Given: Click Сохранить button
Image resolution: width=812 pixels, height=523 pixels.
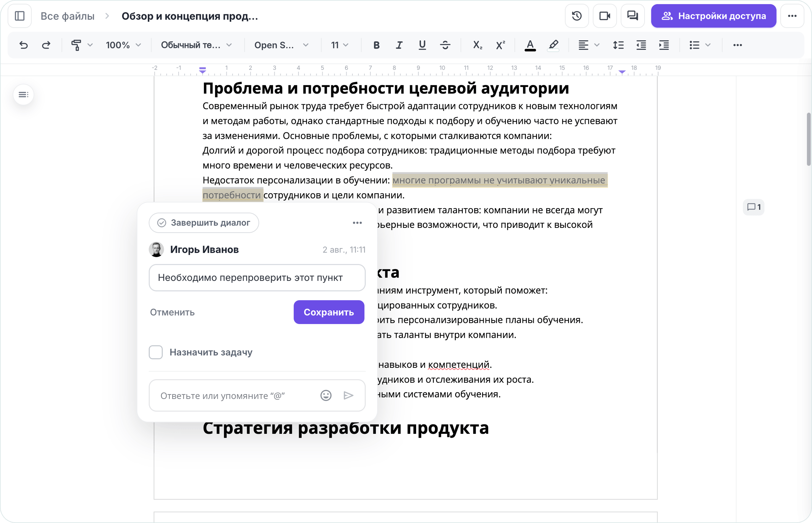Looking at the screenshot, I should [329, 312].
